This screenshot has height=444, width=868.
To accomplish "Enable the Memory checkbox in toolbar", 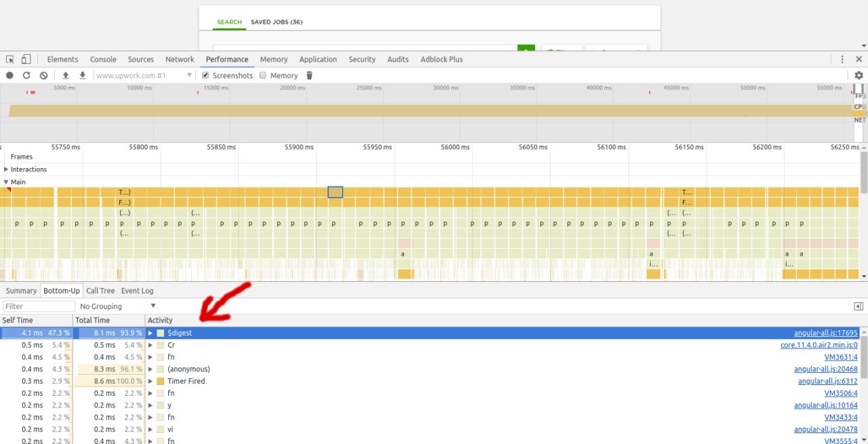I will click(263, 75).
